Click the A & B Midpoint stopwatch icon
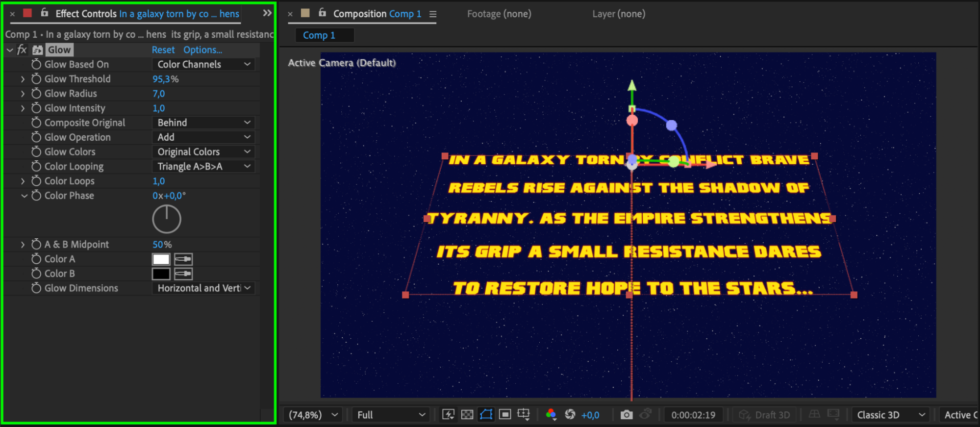980x427 pixels. click(36, 244)
